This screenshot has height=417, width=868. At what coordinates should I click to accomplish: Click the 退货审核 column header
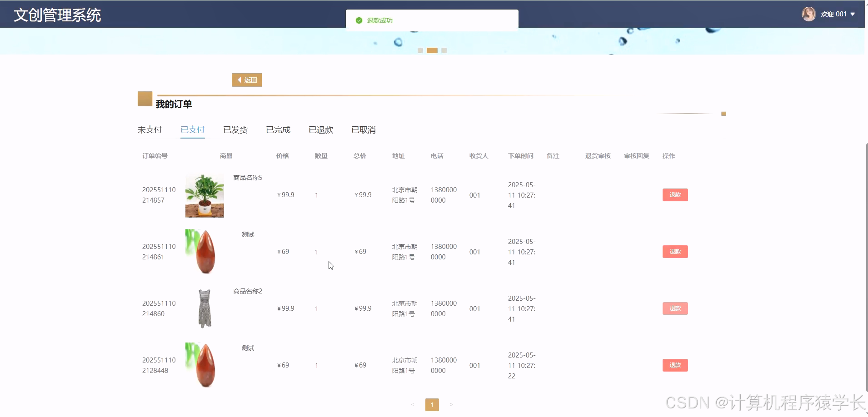click(598, 156)
